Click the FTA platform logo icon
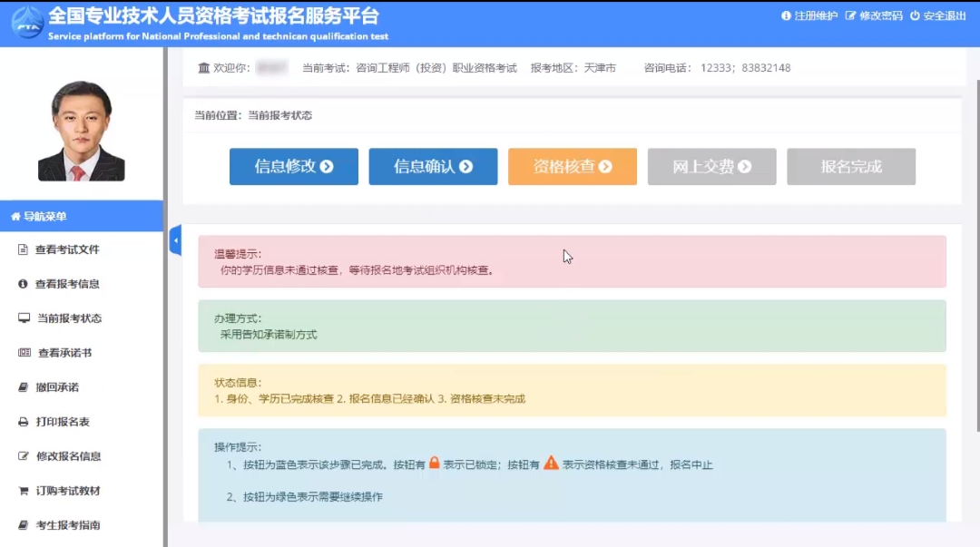 27,23
